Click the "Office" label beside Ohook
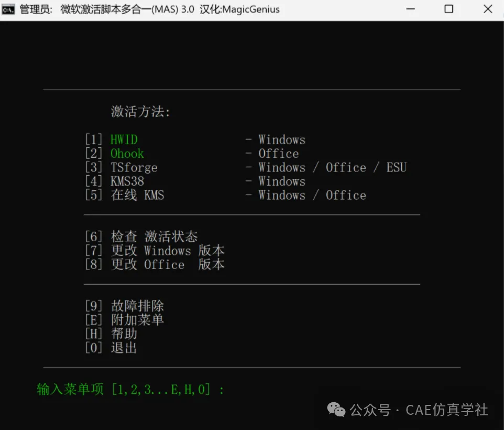The height and width of the screenshot is (430, 504). click(x=279, y=154)
